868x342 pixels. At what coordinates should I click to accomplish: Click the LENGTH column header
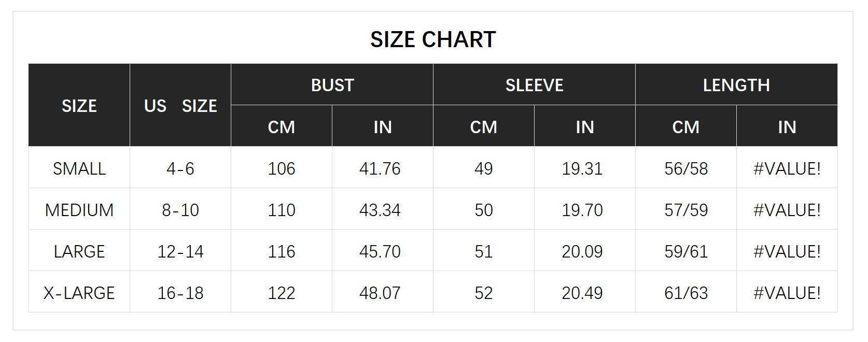[x=736, y=85]
